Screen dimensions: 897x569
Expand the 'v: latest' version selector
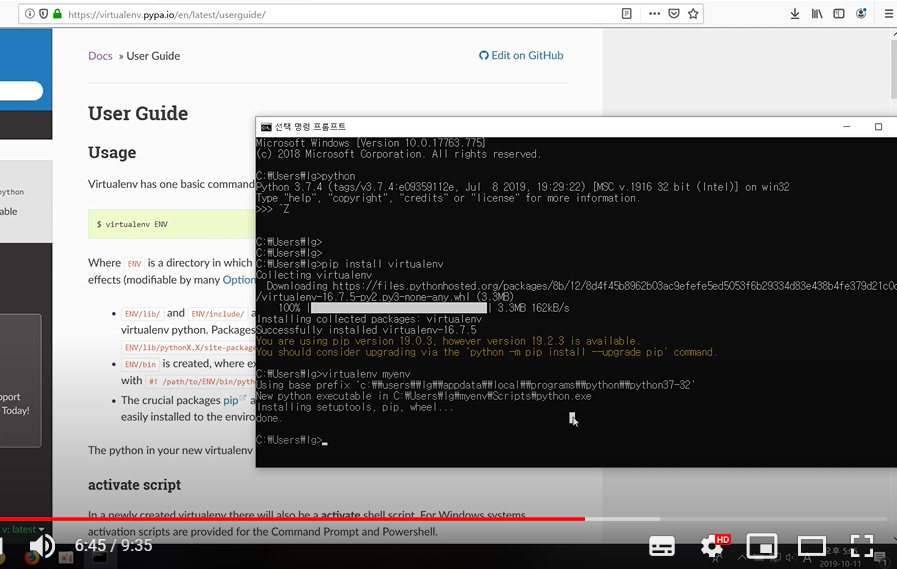click(x=22, y=530)
